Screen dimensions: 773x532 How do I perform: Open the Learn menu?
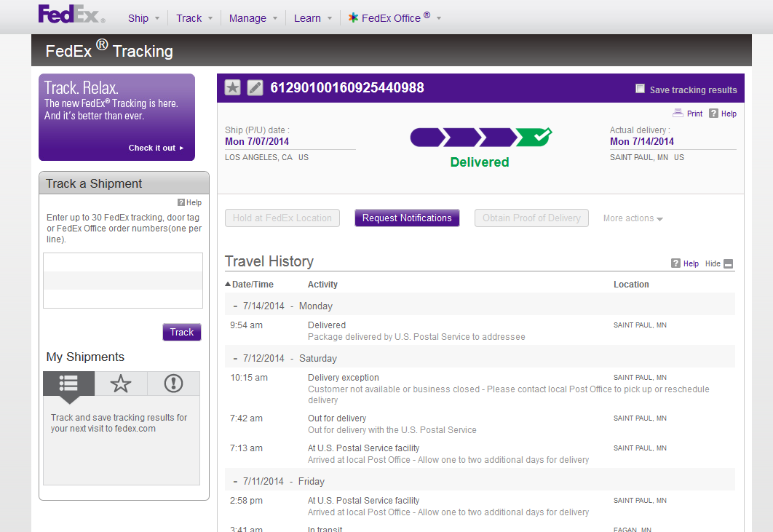tap(307, 18)
